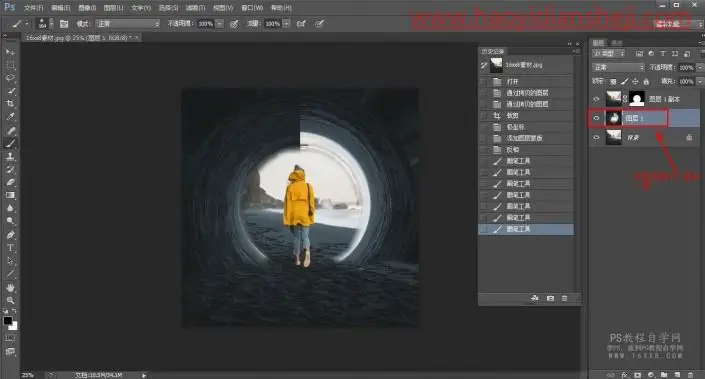
Task: Select the Hand tool
Action: click(x=10, y=287)
